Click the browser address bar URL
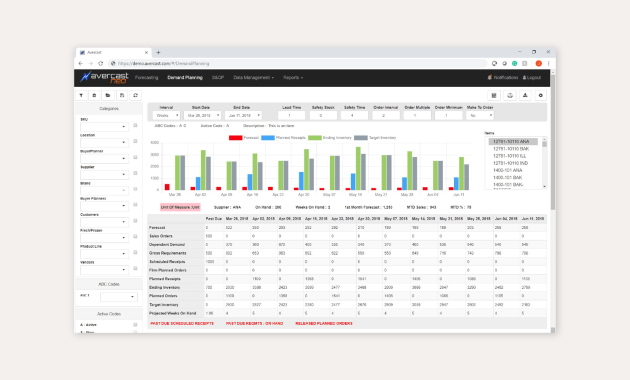The width and height of the screenshot is (630, 380). click(x=164, y=63)
